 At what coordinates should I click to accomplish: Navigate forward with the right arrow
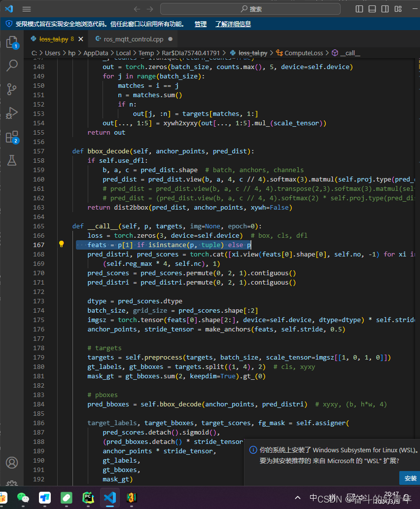point(150,9)
